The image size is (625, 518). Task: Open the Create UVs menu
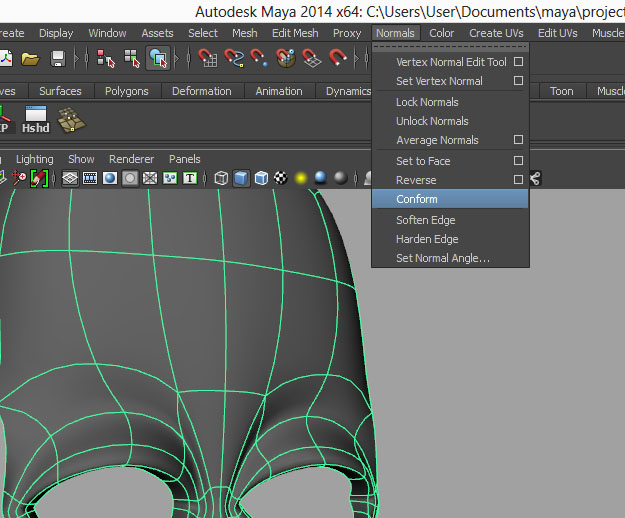[x=496, y=33]
